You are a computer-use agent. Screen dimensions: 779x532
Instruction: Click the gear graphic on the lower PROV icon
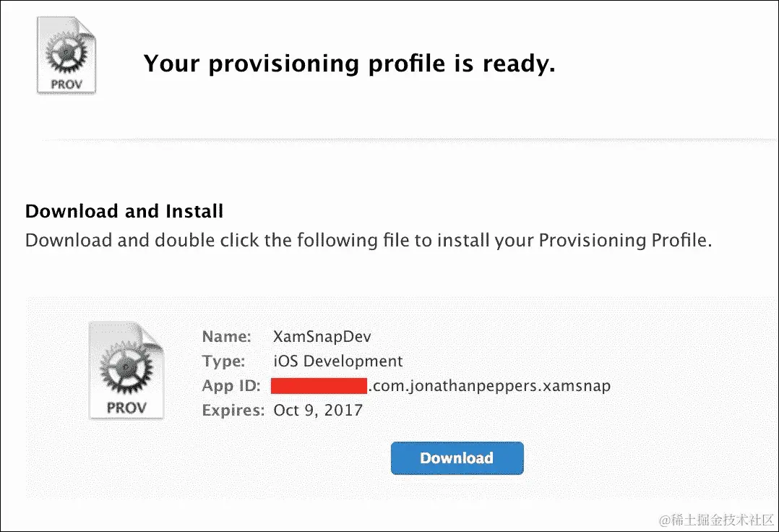click(x=126, y=368)
